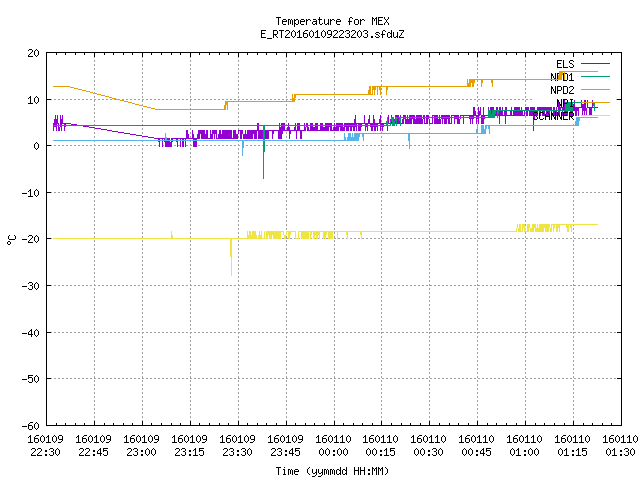640x480 pixels.
Task: Click the x-axis time label '00:45'
Action: (x=476, y=453)
